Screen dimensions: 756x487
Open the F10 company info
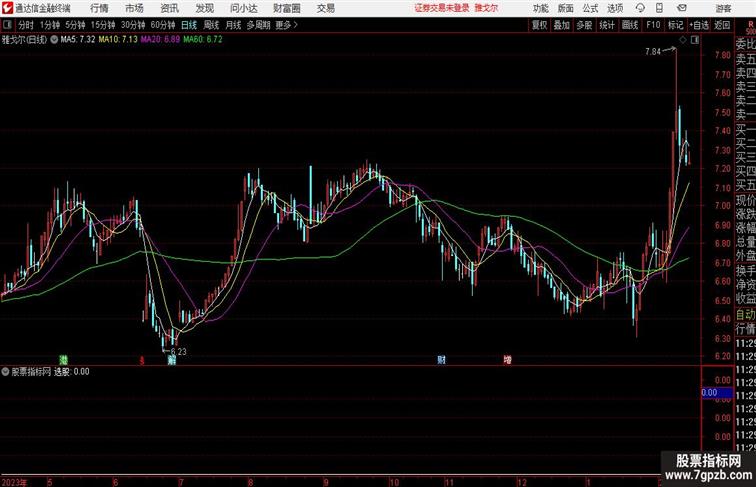pyautogui.click(x=653, y=25)
